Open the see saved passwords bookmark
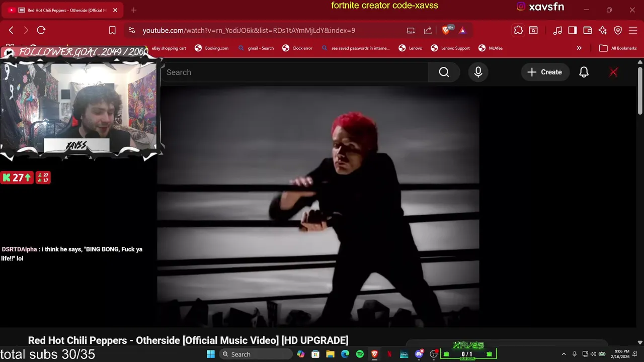The width and height of the screenshot is (644, 362). tap(355, 48)
